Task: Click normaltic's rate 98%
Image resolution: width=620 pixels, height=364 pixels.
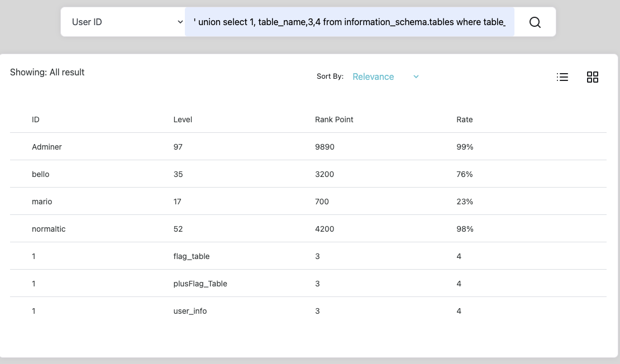Action: 465,229
